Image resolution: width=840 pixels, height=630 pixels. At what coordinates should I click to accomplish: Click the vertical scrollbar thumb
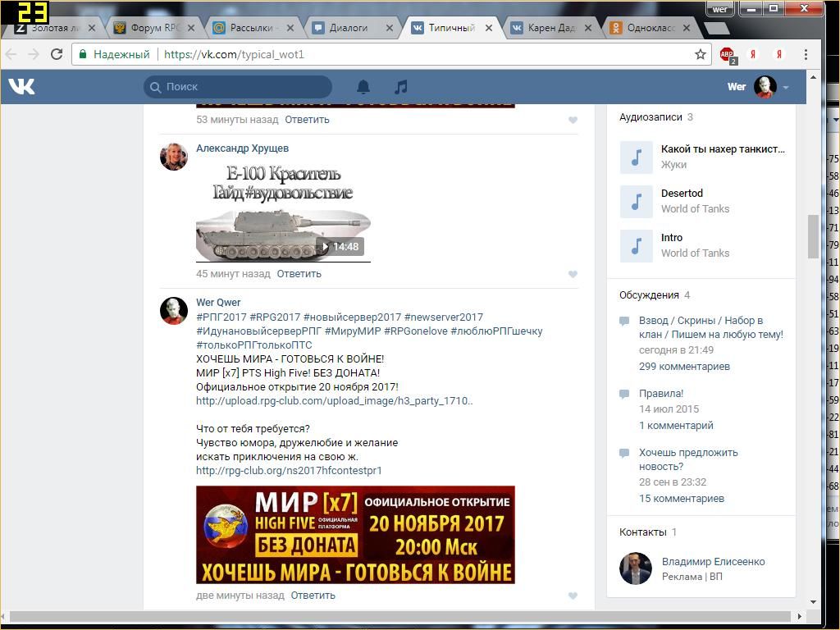(813, 236)
